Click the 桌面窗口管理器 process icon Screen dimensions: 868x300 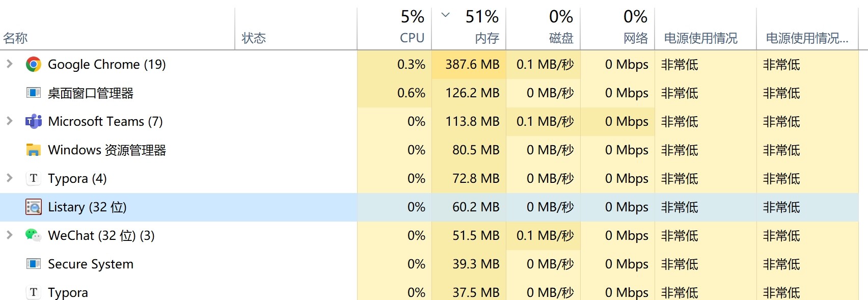click(34, 93)
